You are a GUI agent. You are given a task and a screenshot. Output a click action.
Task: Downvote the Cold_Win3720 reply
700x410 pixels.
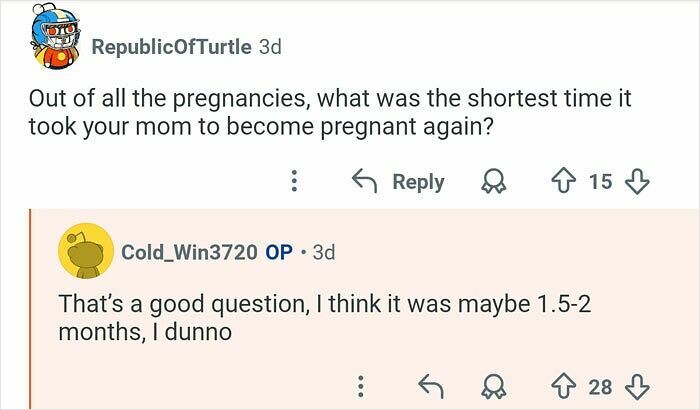(636, 386)
